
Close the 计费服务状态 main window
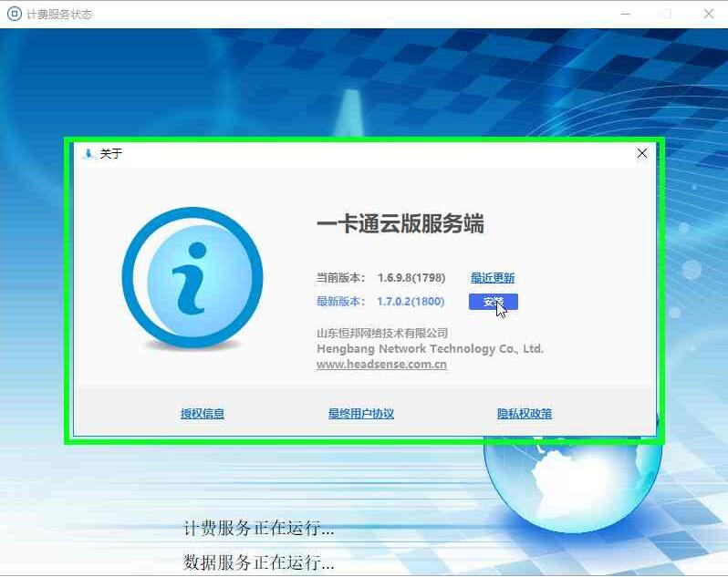click(709, 14)
